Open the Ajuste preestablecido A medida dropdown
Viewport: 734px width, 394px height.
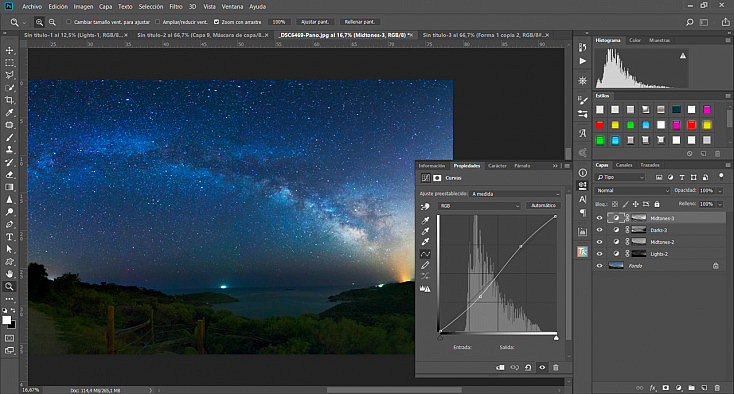pyautogui.click(x=515, y=194)
